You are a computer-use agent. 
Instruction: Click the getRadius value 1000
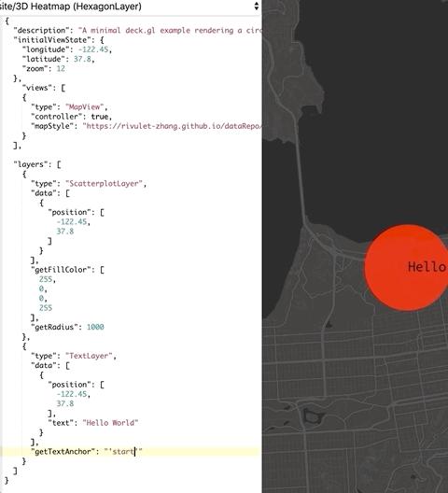pyautogui.click(x=95, y=327)
